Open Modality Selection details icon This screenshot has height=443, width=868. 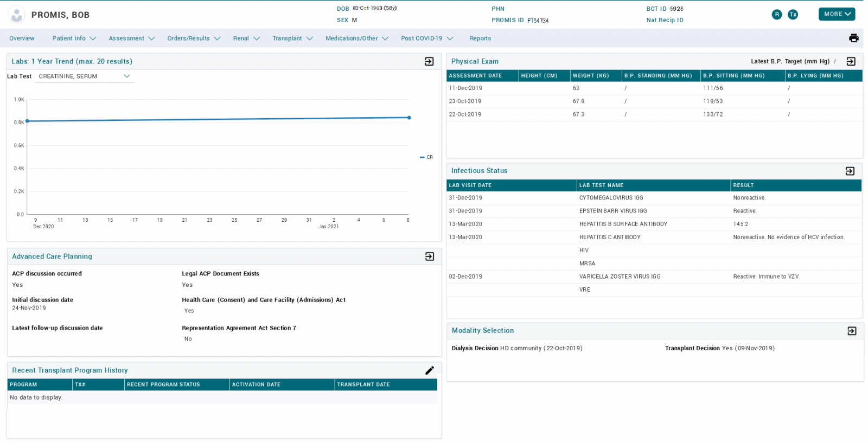(x=851, y=331)
